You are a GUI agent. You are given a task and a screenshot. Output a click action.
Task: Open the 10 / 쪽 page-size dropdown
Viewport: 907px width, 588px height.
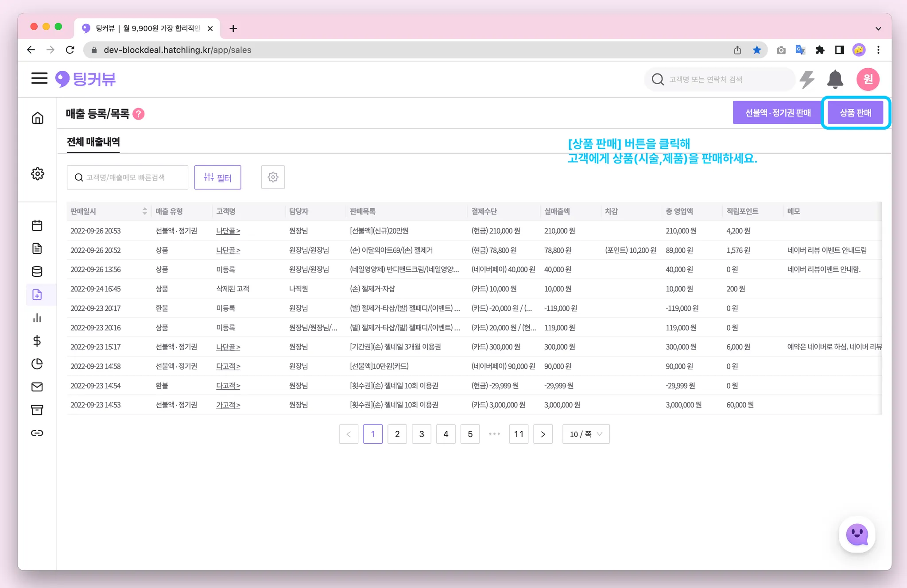point(585,434)
